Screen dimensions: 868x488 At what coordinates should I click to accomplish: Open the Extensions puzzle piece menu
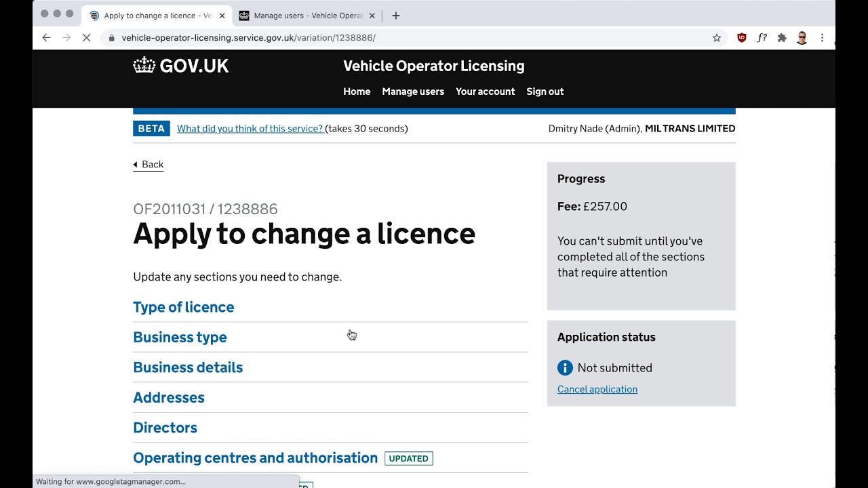tap(782, 38)
